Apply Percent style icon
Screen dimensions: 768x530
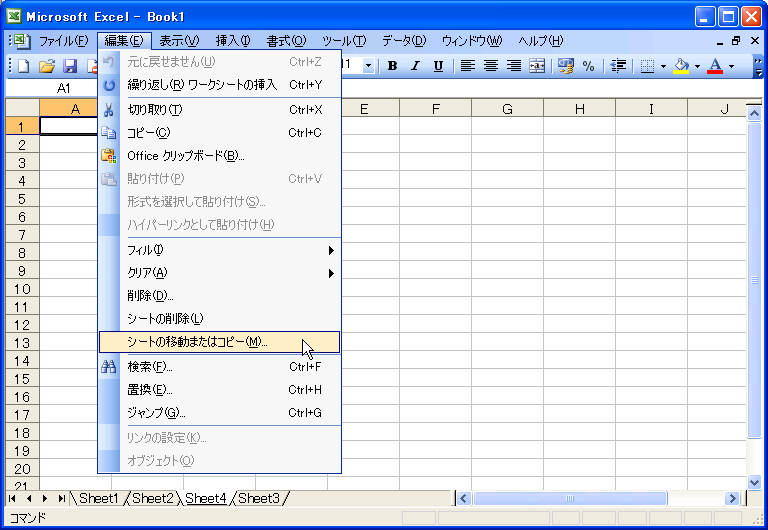click(589, 66)
